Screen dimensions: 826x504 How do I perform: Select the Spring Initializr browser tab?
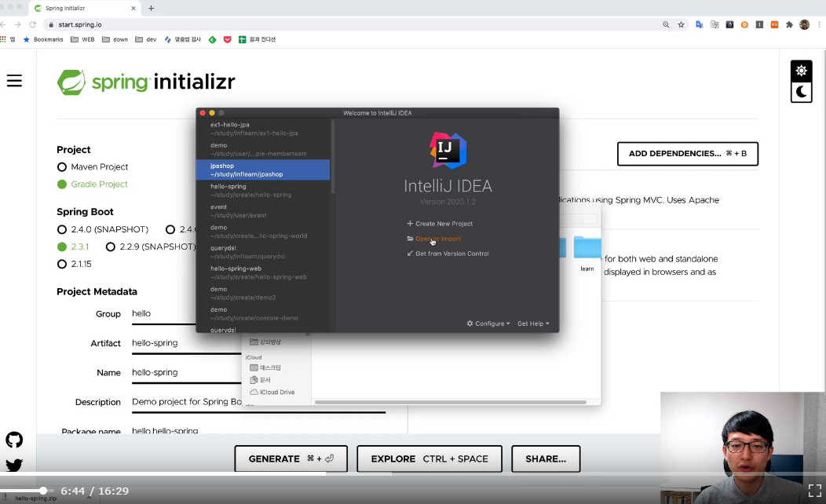click(x=84, y=9)
